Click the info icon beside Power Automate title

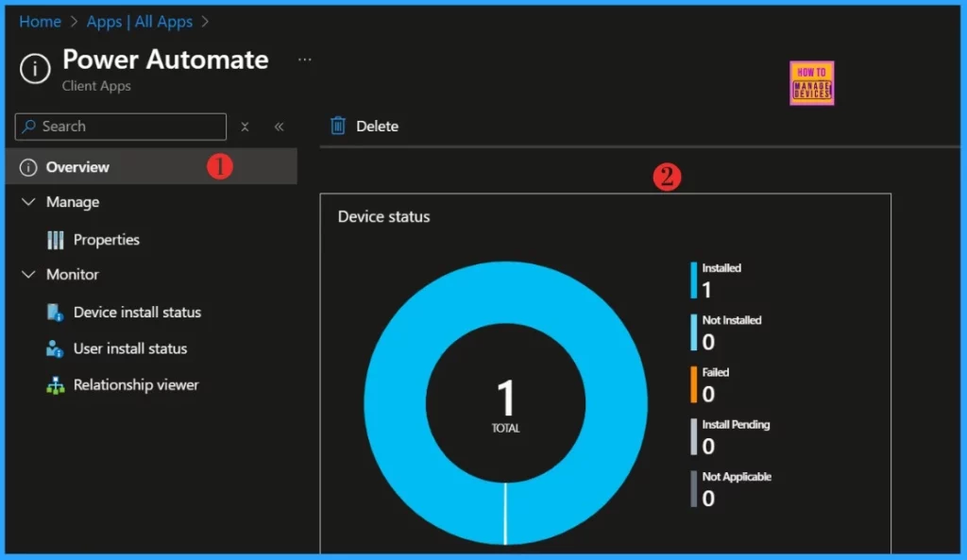(x=35, y=68)
